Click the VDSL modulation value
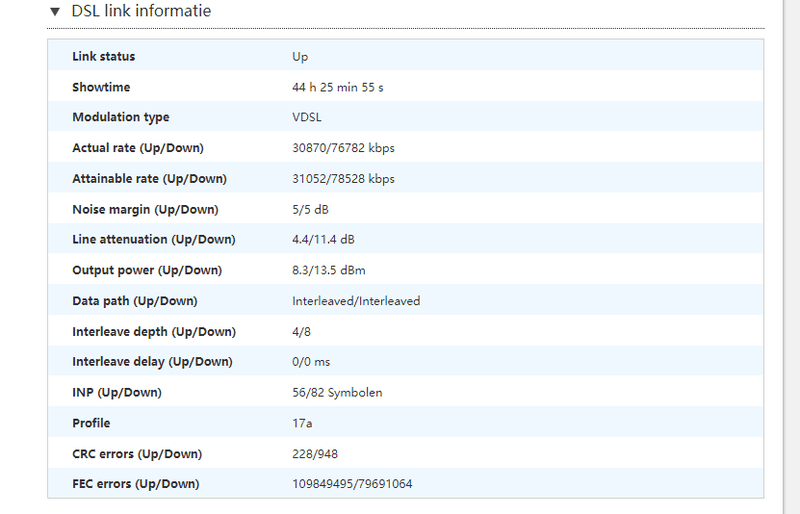800x514 pixels. [307, 117]
